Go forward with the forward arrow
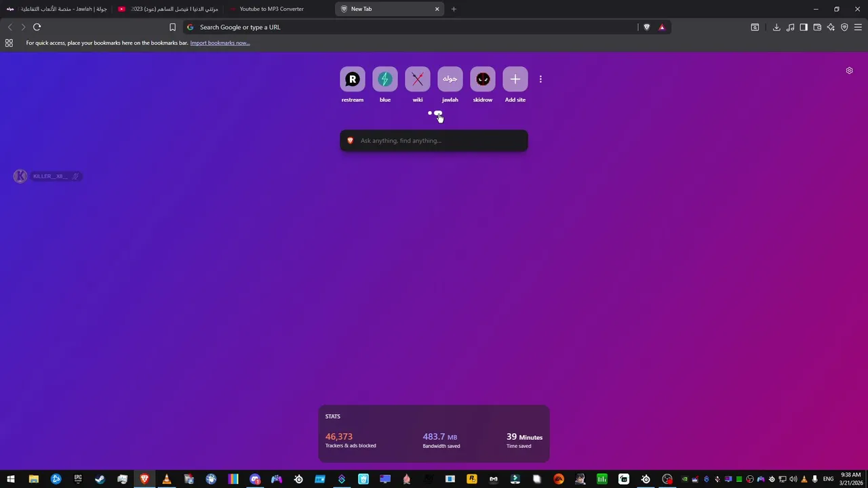The width and height of the screenshot is (868, 488). 23,27
